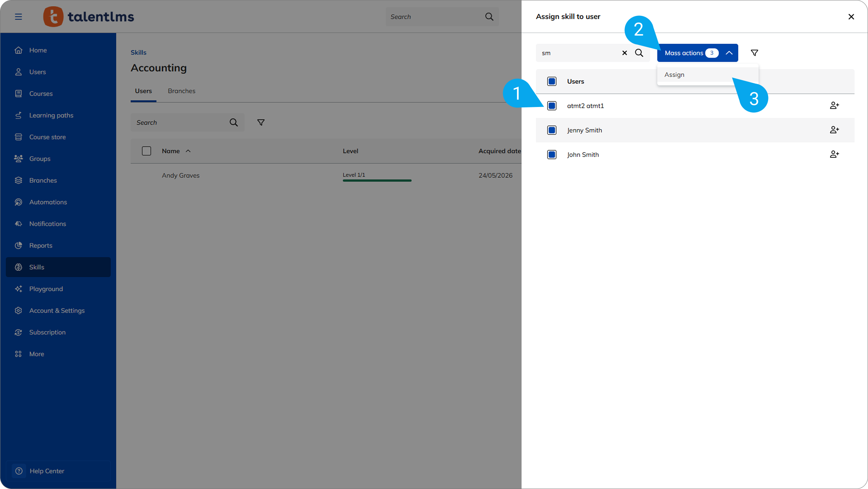The width and height of the screenshot is (868, 489).
Task: Sort by Name column arrow
Action: click(x=188, y=151)
